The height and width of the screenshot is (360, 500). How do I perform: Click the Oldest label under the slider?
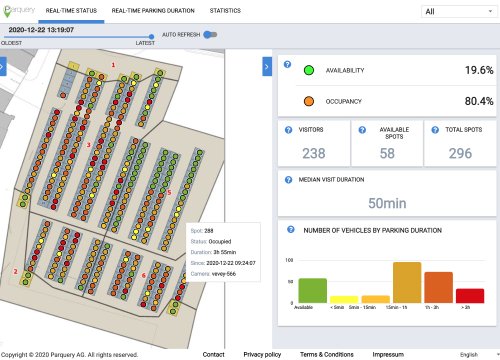tap(12, 43)
